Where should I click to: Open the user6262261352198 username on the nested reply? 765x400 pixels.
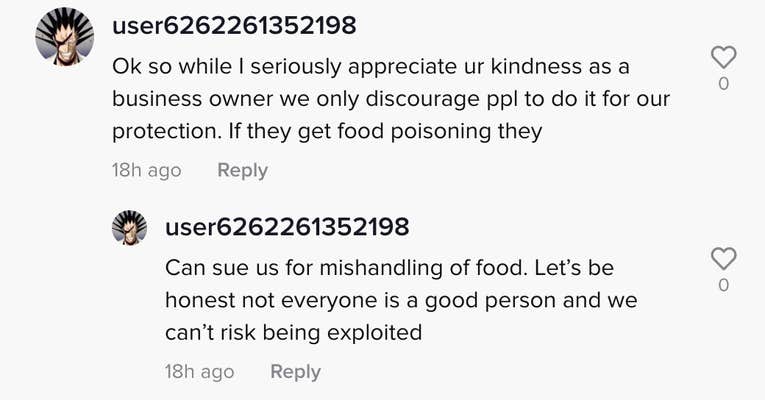[x=287, y=227]
